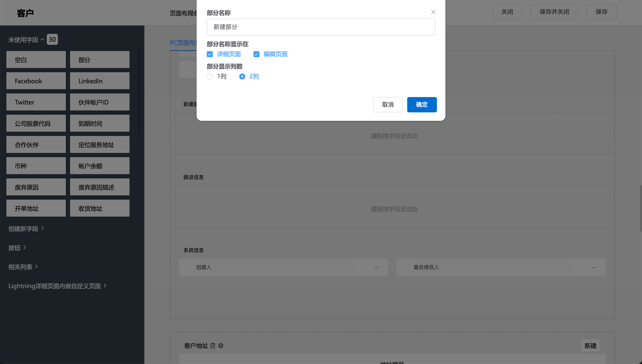
Task: Close the section name dialog via X
Action: coord(433,12)
